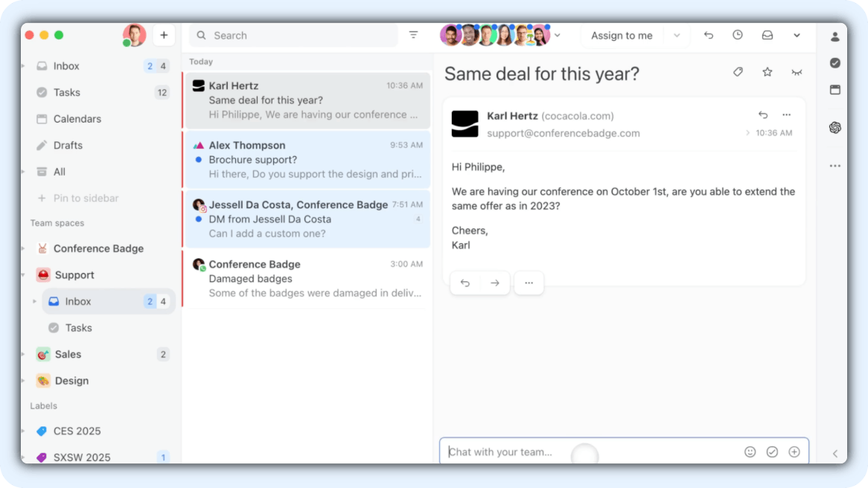868x488 pixels.
Task: Click the Assign to me button
Action: point(621,35)
